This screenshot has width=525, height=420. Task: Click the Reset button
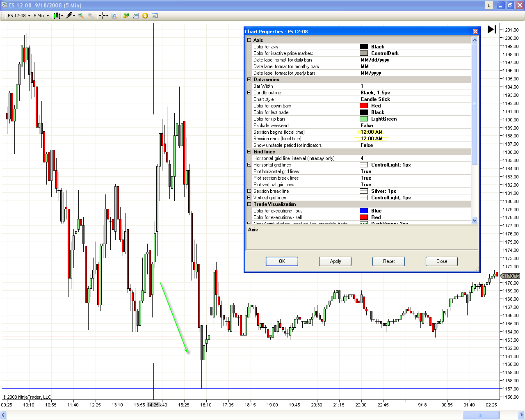click(388, 261)
